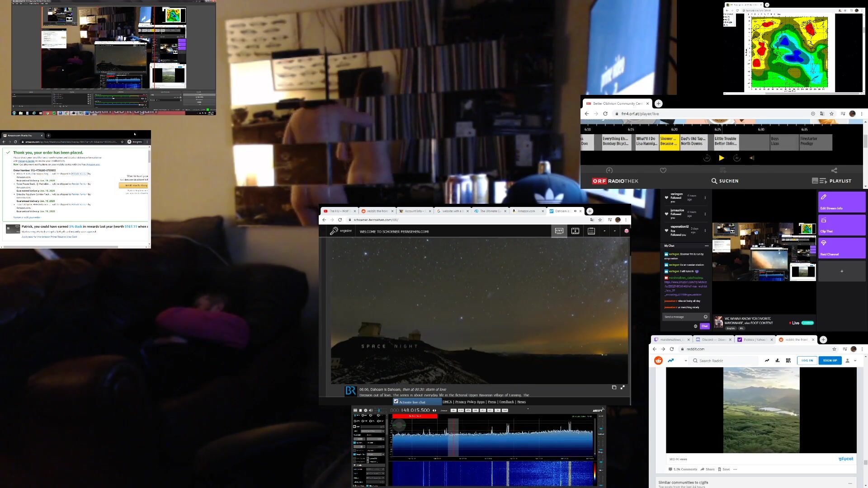This screenshot has height=488, width=868.
Task: Click the translate icon in FM4 address bar
Action: (822, 114)
